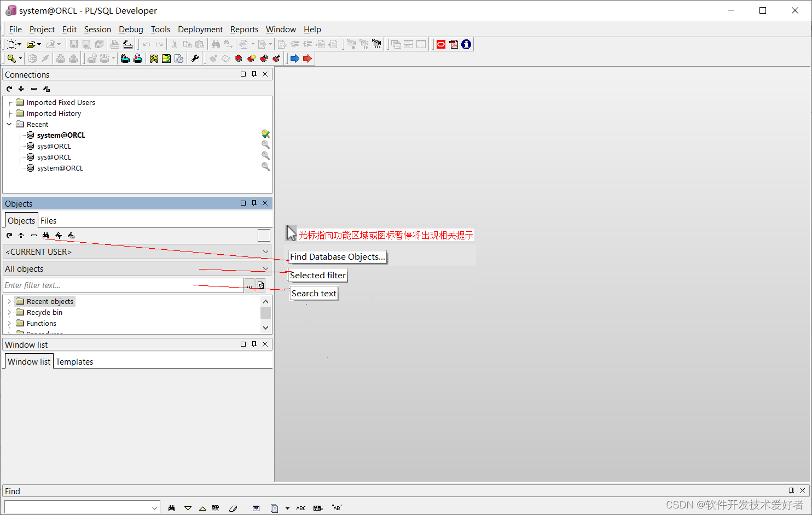Toggle whole words Abc option
This screenshot has width=812, height=515.
pyautogui.click(x=318, y=508)
